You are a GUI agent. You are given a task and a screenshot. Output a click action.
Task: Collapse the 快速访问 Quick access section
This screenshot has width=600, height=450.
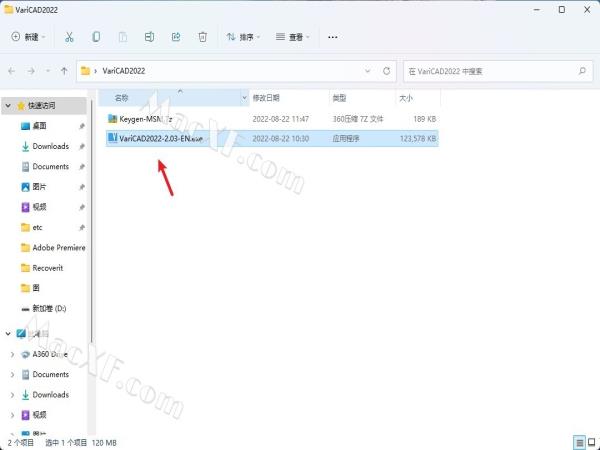coord(8,105)
